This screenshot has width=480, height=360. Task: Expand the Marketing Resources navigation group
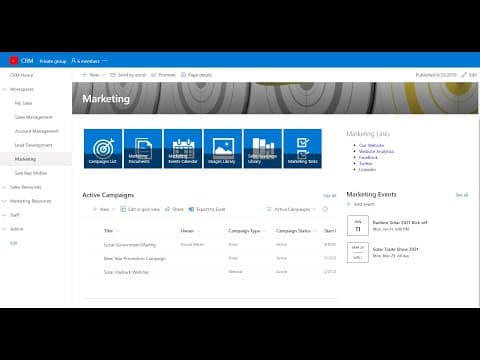click(4, 201)
